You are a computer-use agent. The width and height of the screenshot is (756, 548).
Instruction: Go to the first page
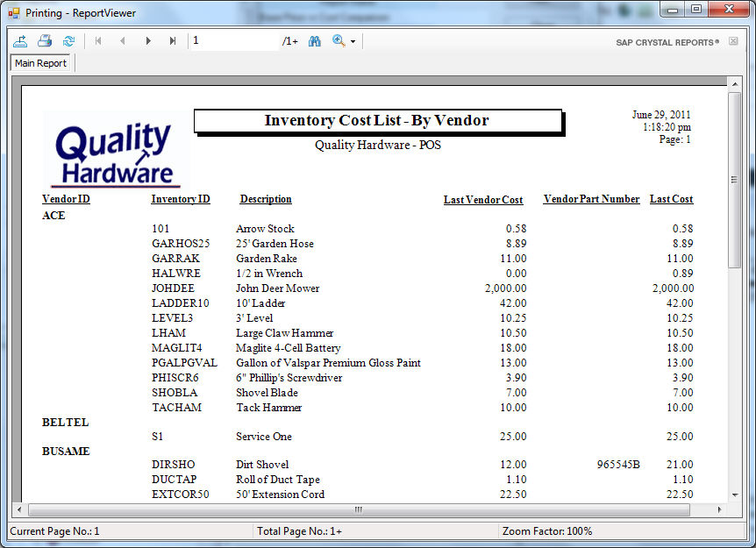[98, 41]
